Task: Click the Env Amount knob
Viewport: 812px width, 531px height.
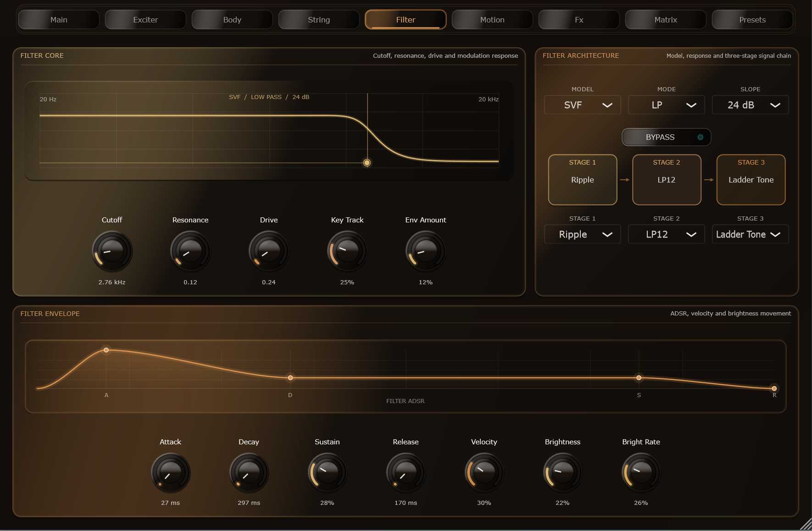Action: point(426,251)
